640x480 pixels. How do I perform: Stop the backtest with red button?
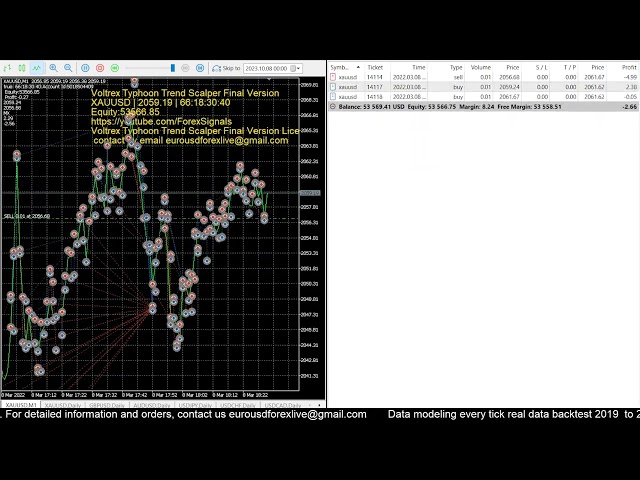pos(101,68)
